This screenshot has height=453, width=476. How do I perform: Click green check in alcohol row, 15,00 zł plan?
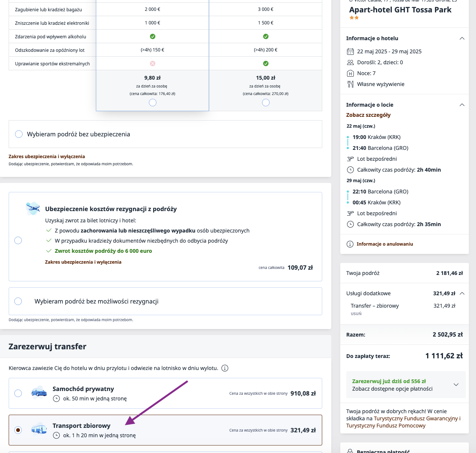click(x=266, y=36)
